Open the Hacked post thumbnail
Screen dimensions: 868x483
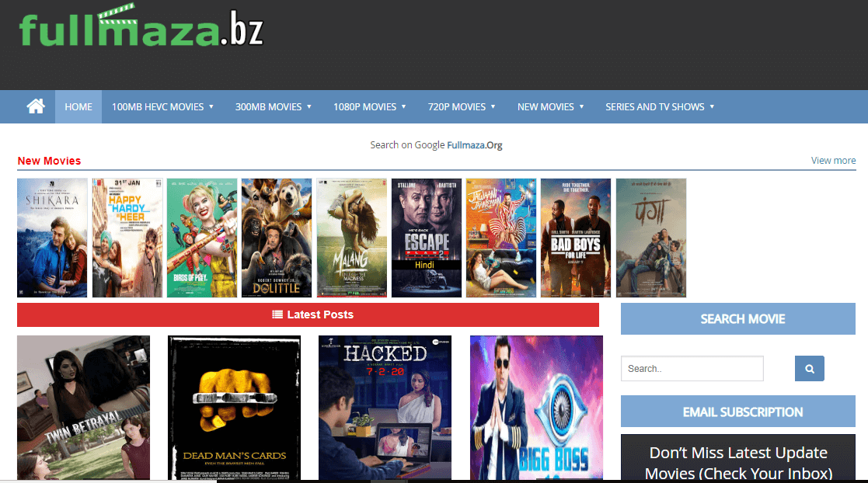point(385,408)
